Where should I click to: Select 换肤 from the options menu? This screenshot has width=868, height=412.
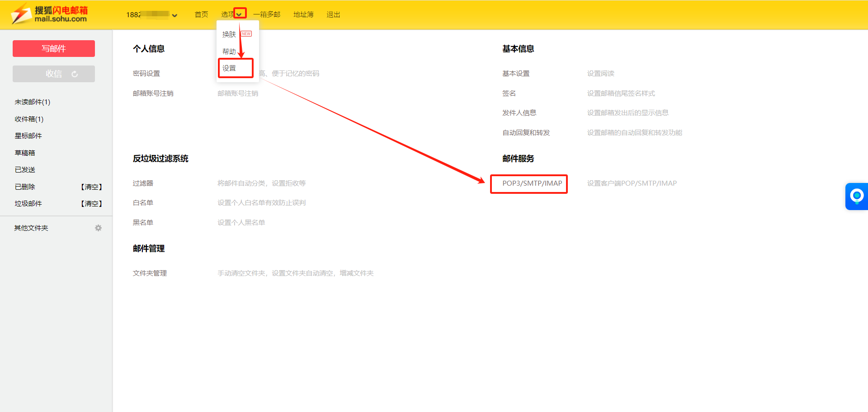coord(229,34)
